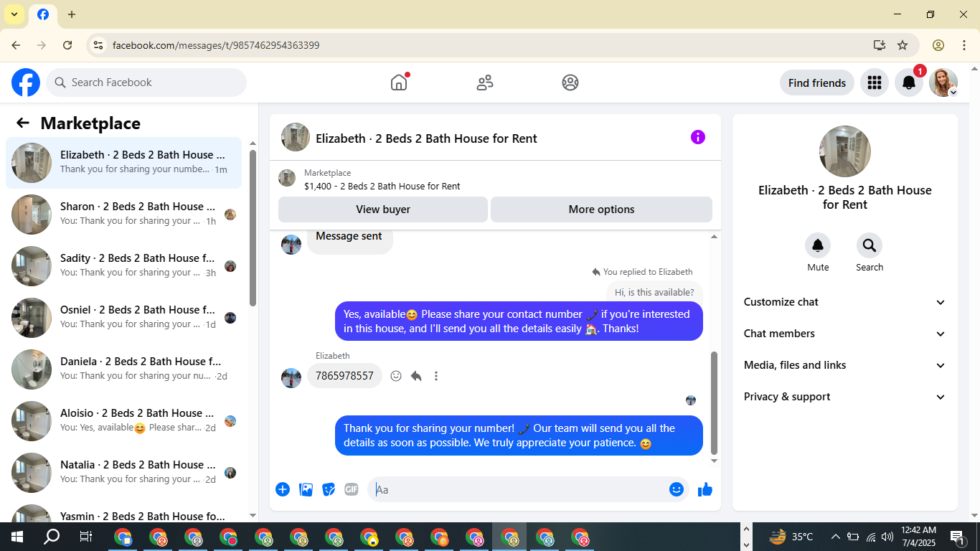980x551 pixels.
Task: Open more options for 7865978557 message
Action: [x=436, y=376]
